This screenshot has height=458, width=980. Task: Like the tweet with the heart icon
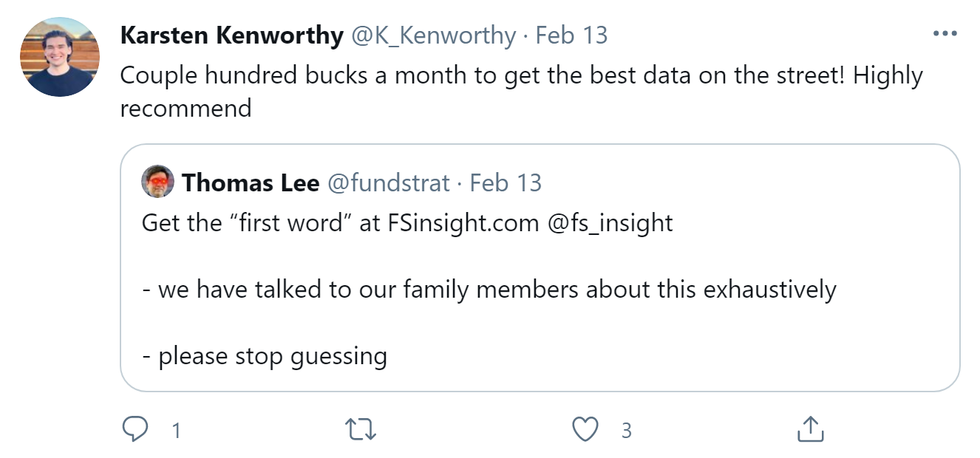coord(585,429)
